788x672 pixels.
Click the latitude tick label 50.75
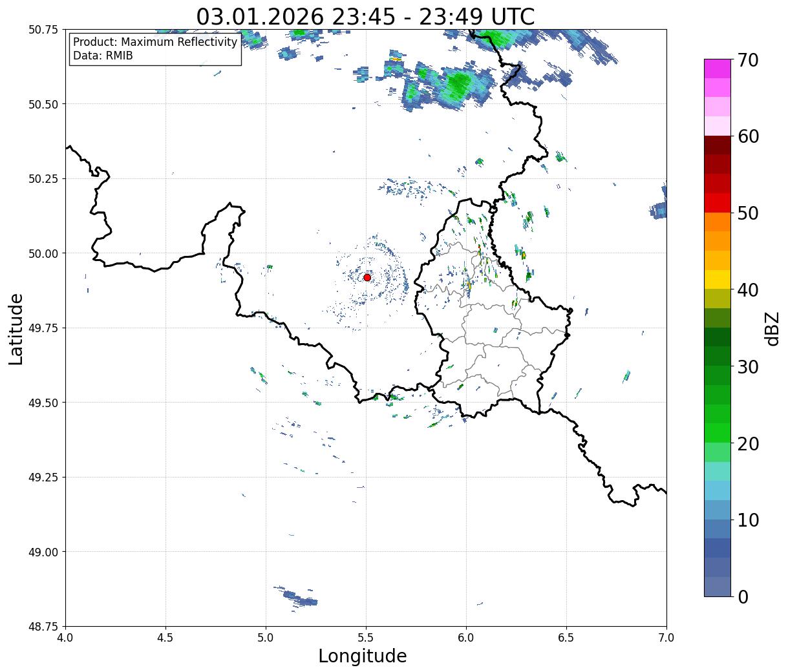(43, 30)
